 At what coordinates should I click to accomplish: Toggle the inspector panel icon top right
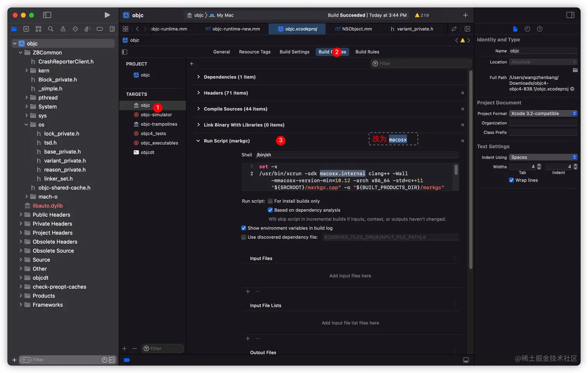point(570,15)
